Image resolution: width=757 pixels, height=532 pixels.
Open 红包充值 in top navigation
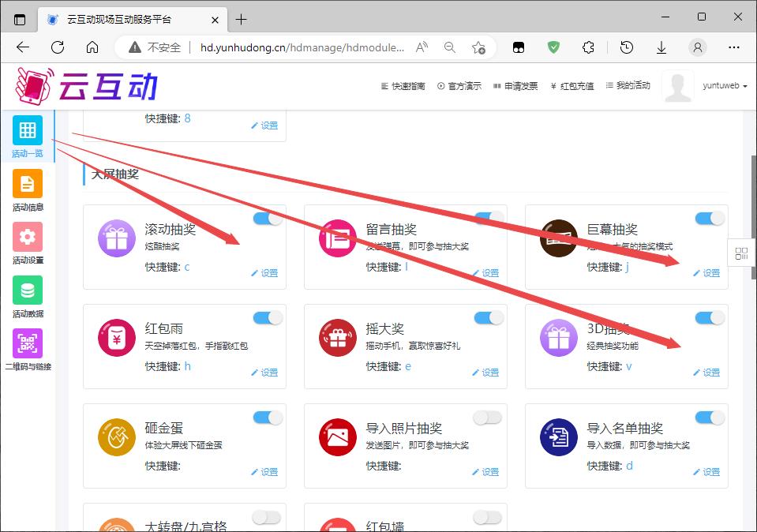572,86
